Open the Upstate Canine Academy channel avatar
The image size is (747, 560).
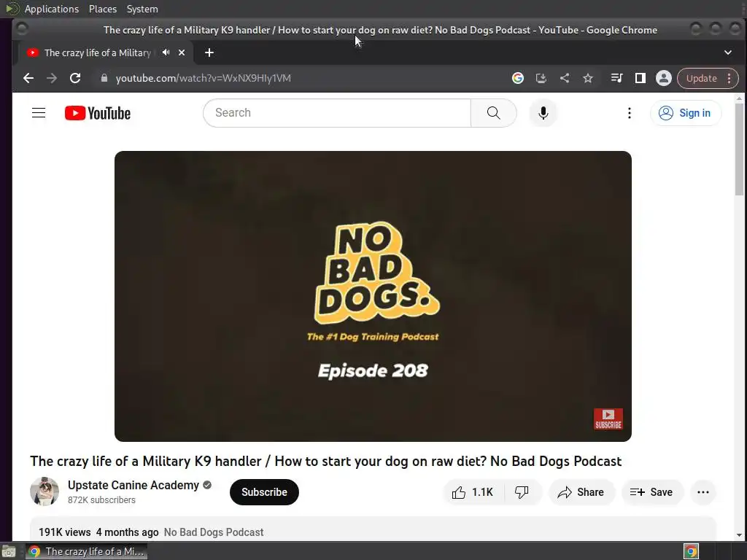(44, 491)
